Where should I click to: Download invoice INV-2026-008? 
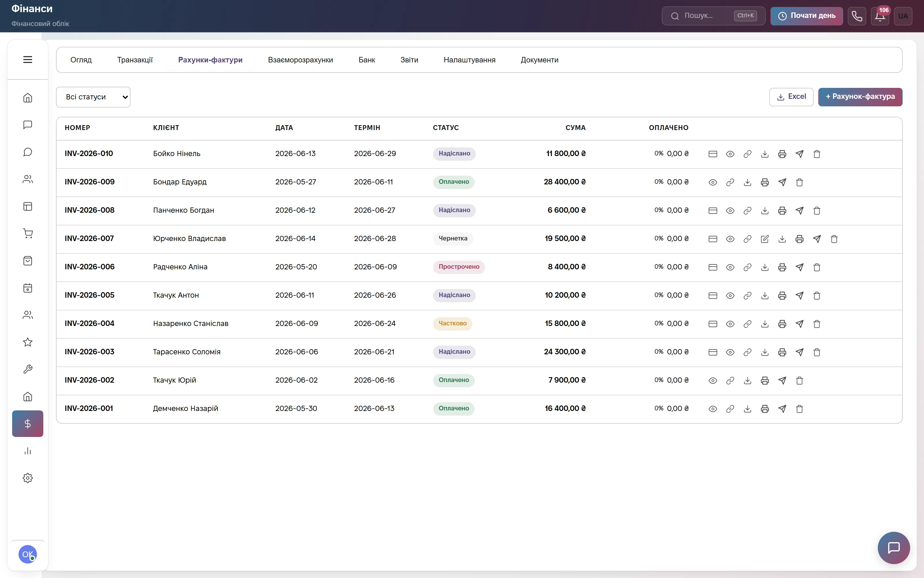[765, 211]
